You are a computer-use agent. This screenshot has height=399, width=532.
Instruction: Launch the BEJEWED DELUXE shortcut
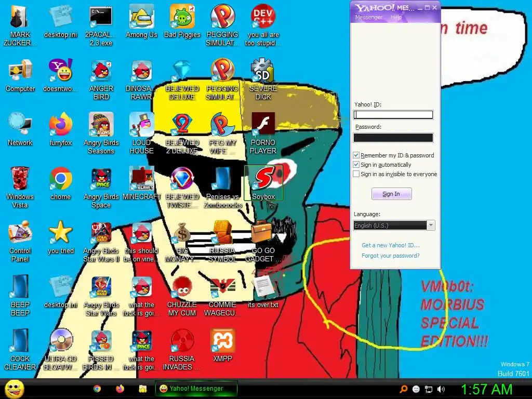coord(182,79)
